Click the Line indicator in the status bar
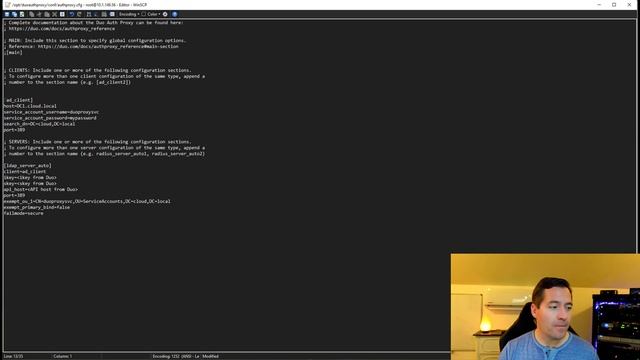640x360 pixels. tap(13, 356)
